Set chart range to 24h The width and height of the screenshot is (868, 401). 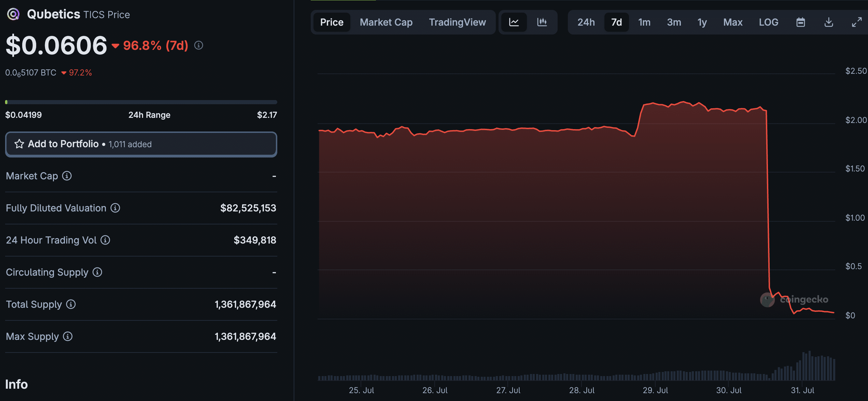click(x=586, y=22)
